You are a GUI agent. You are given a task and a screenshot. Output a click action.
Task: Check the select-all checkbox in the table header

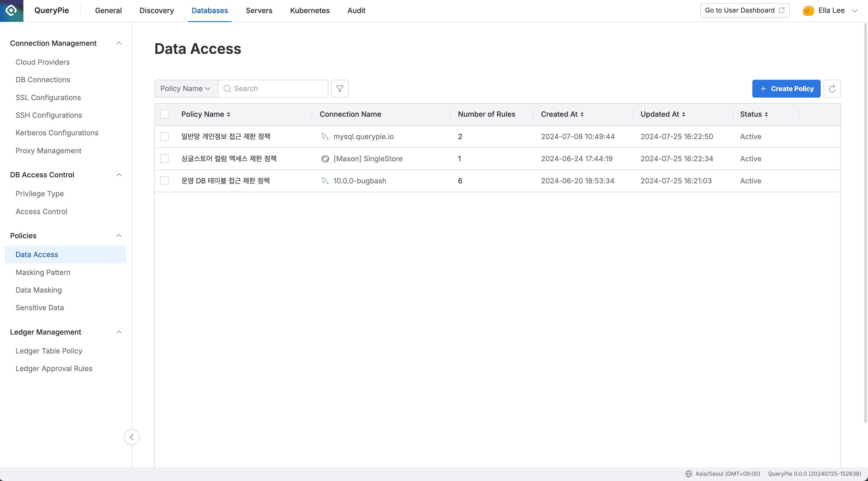click(164, 114)
